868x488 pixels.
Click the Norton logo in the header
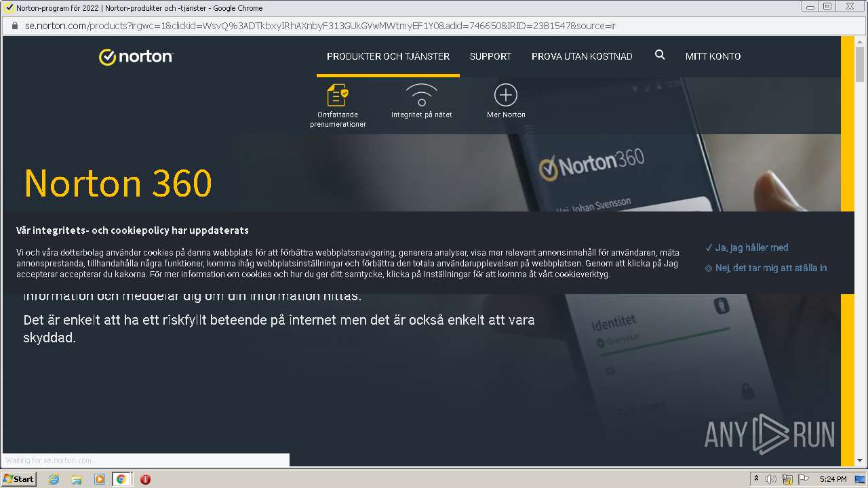coord(136,56)
